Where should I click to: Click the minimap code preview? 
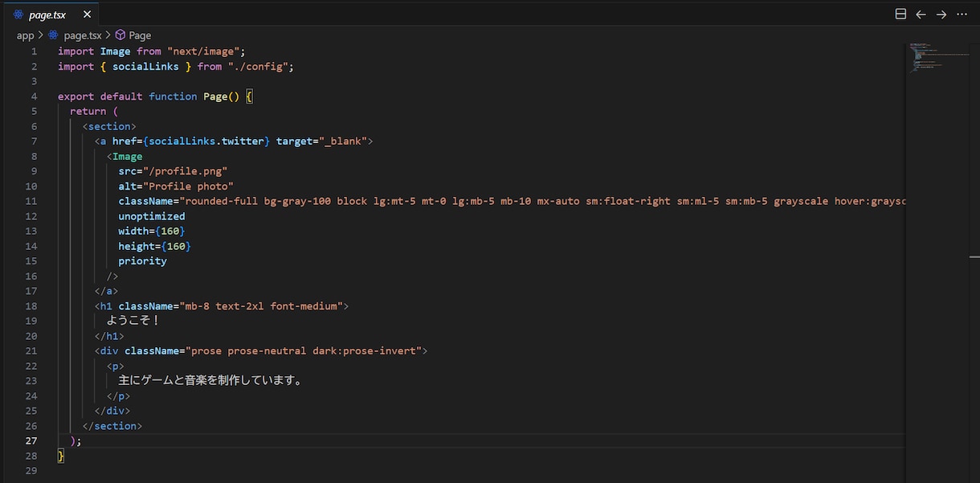(937, 59)
